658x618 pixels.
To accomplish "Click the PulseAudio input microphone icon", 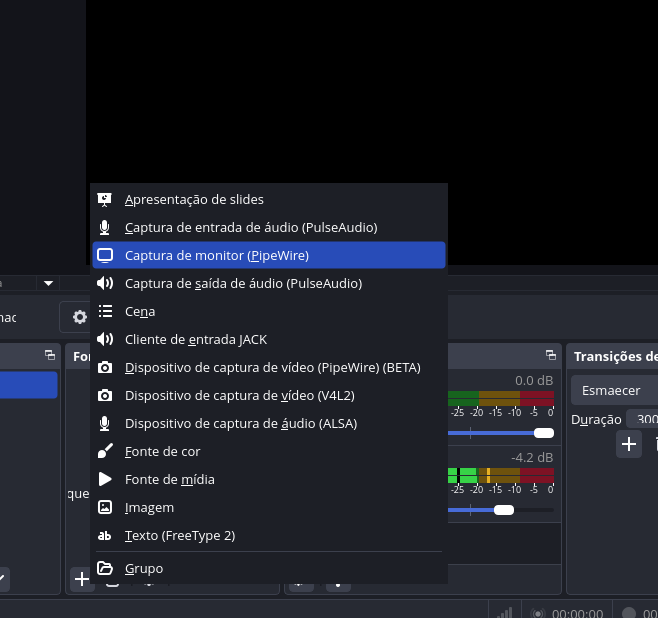I will tap(104, 227).
